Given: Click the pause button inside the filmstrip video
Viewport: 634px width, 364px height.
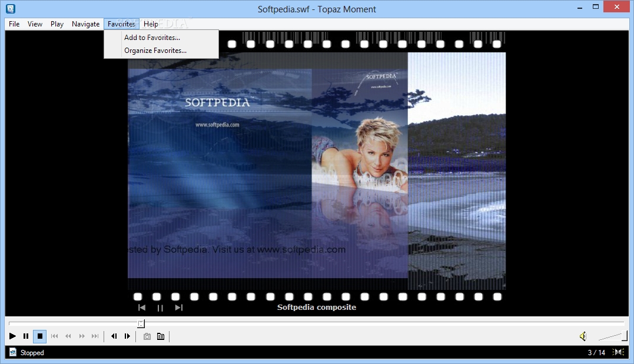Looking at the screenshot, I should tap(160, 308).
